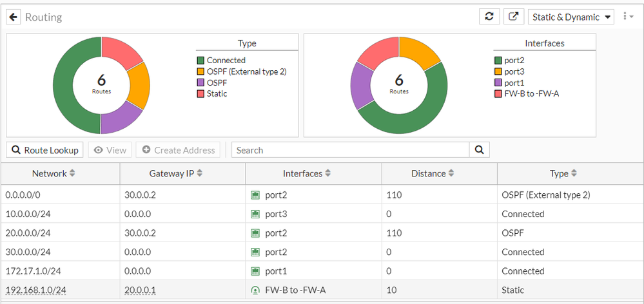Open the vertical dots options menu

coord(625,16)
